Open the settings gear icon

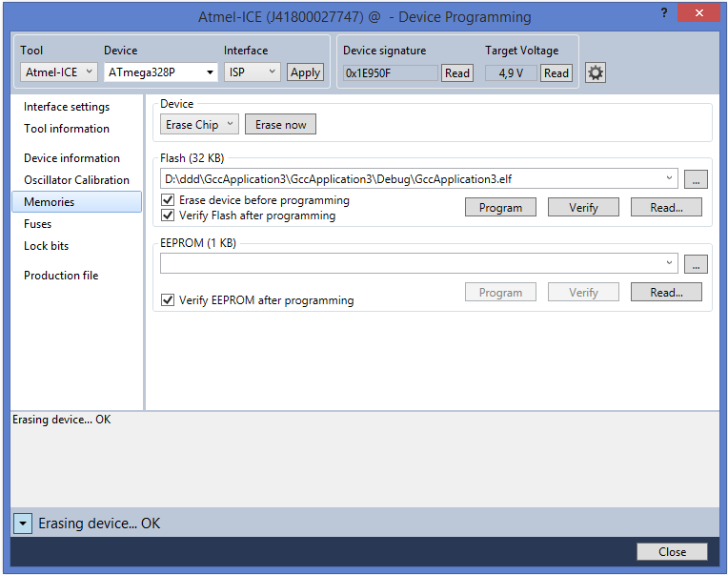(x=596, y=72)
